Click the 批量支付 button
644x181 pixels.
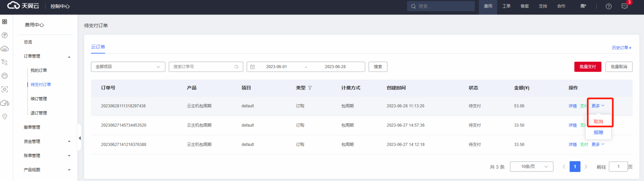coord(588,67)
